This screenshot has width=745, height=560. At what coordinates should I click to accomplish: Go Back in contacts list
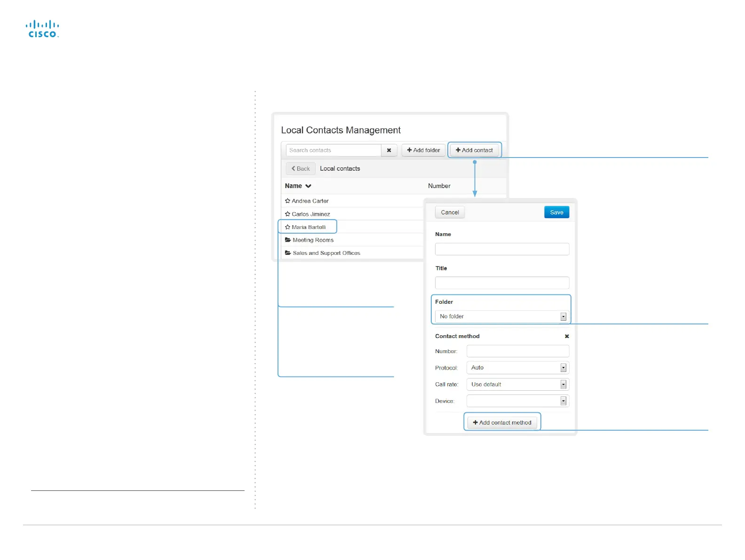pos(301,169)
